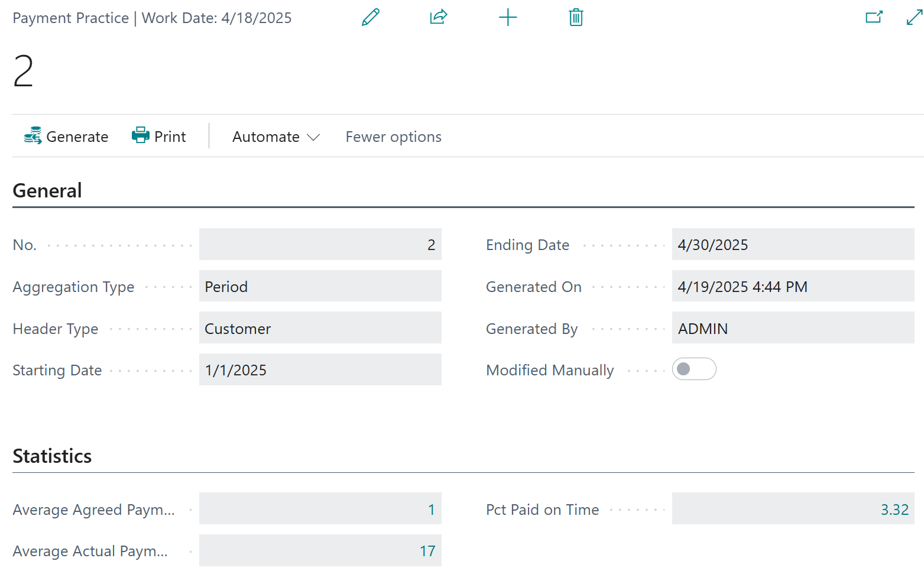Toggle the Modified Manually switch
This screenshot has height=571, width=924.
(x=694, y=369)
